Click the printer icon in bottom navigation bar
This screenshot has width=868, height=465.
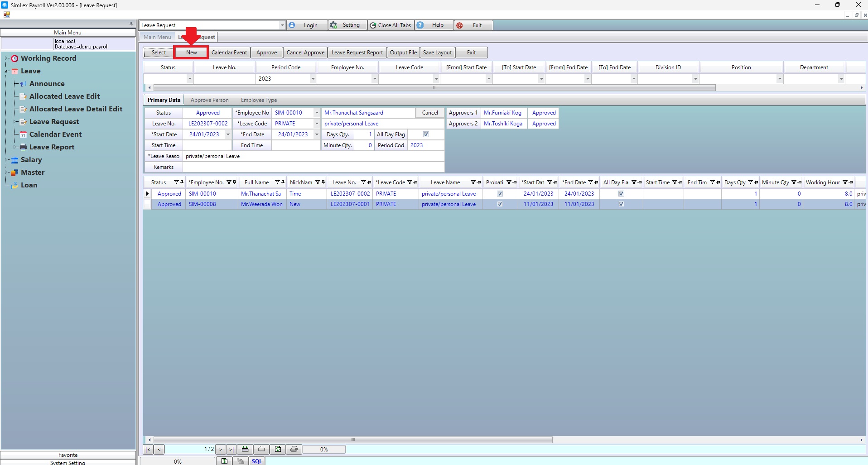pyautogui.click(x=294, y=449)
